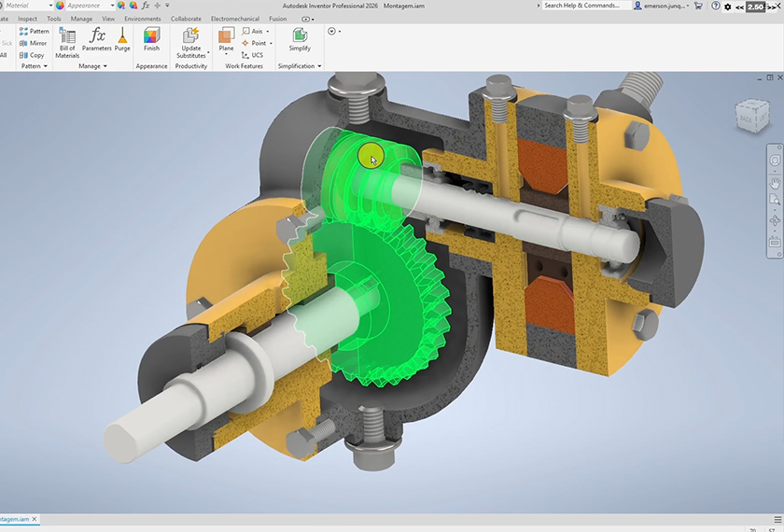Click the Zoom tool in navigation bar
This screenshot has height=532, width=784.
tap(775, 201)
